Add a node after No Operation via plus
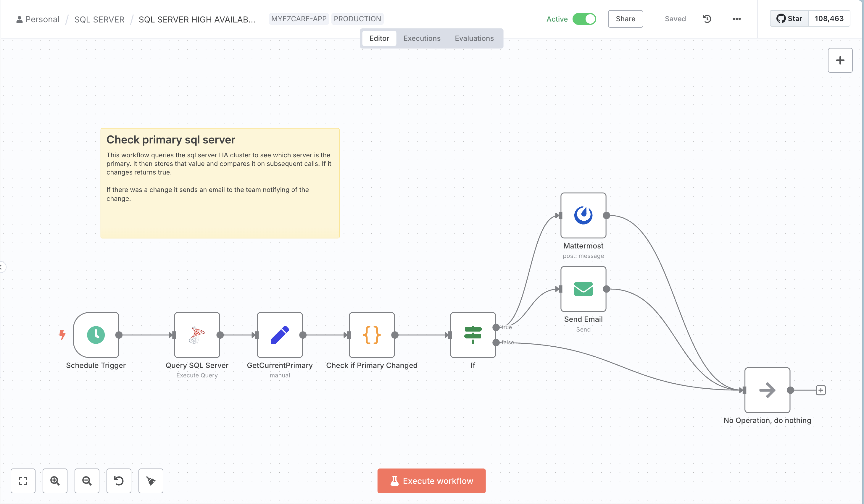The image size is (864, 504). (x=820, y=390)
